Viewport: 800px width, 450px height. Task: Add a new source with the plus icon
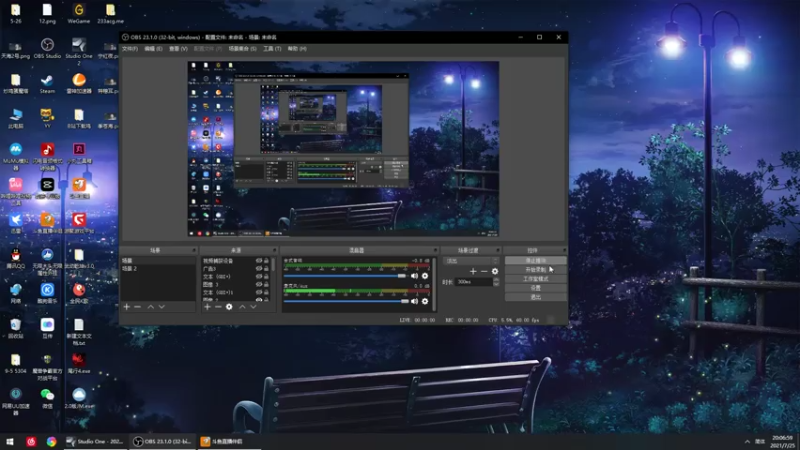click(x=207, y=307)
